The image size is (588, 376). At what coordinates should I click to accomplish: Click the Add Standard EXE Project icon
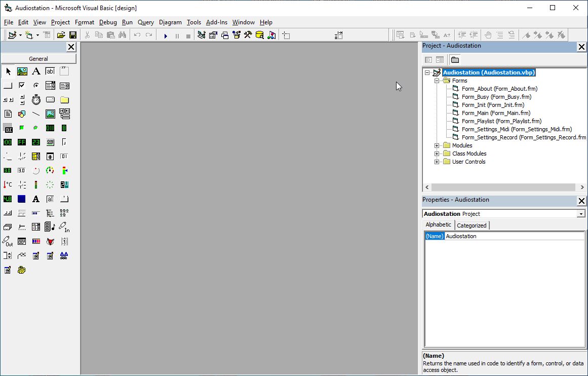(12, 35)
